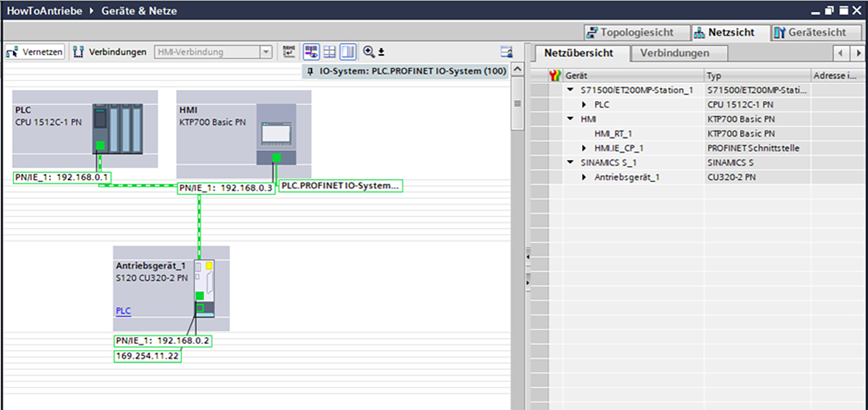Screen dimensions: 868x410
Task: Click the PROFINET Schnittstelle type cell
Action: click(x=757, y=148)
